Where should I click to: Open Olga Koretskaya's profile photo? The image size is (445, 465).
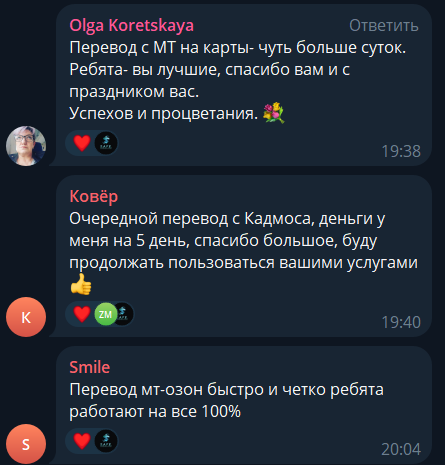tap(26, 146)
